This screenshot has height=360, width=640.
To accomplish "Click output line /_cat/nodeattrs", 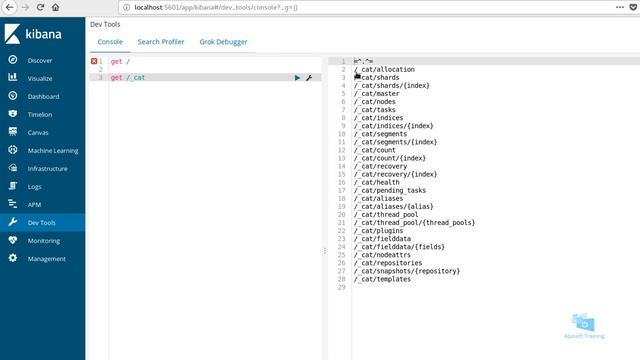I will (382, 255).
